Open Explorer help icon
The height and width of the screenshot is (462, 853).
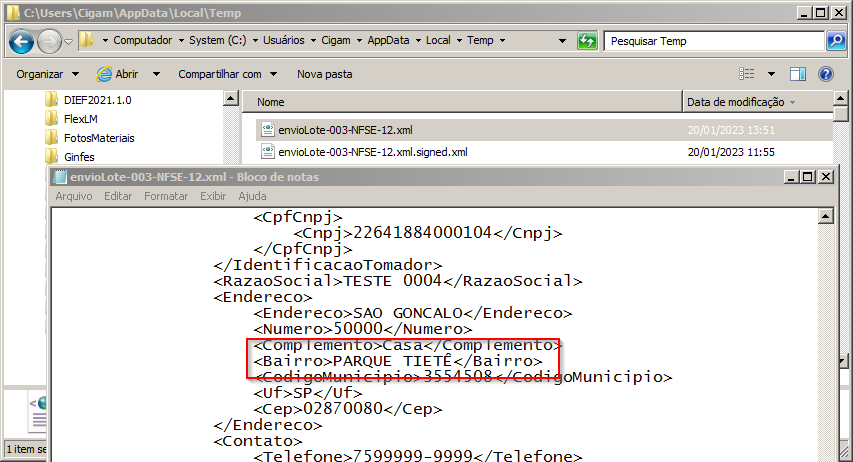tap(826, 74)
